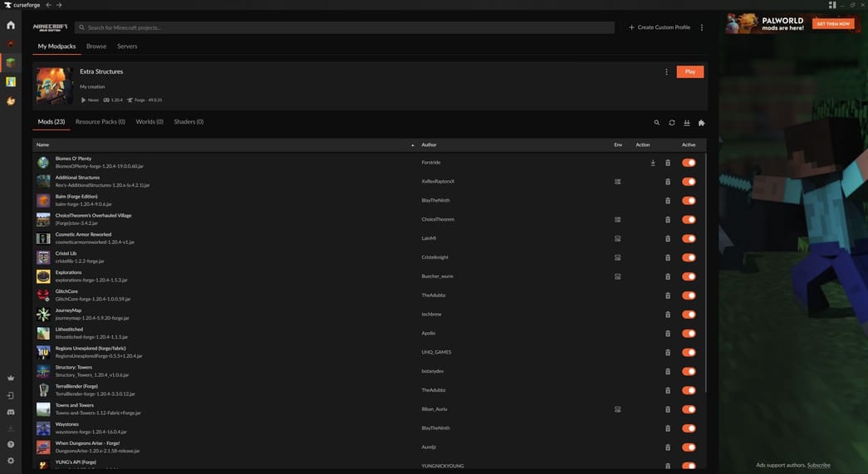Open the three-dot menu beside Create Custom Profile

[x=702, y=27]
